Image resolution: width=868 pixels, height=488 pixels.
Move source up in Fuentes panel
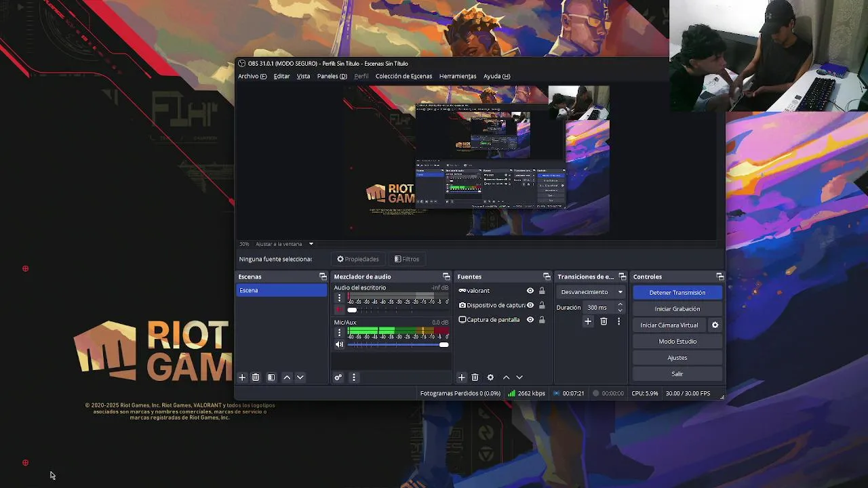pos(506,378)
